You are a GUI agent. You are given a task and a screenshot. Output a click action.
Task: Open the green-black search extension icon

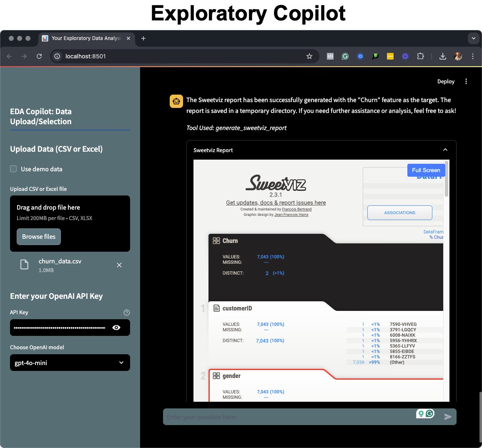375,56
